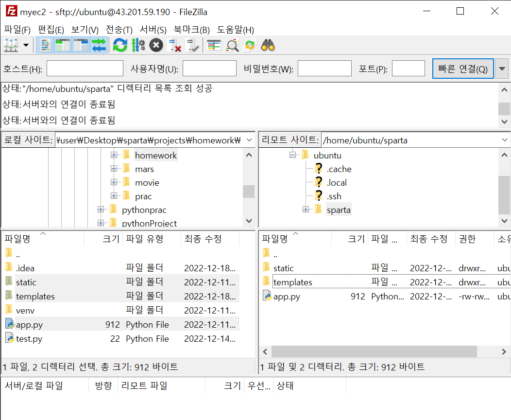Open the 전송(T) menu

[119, 30]
